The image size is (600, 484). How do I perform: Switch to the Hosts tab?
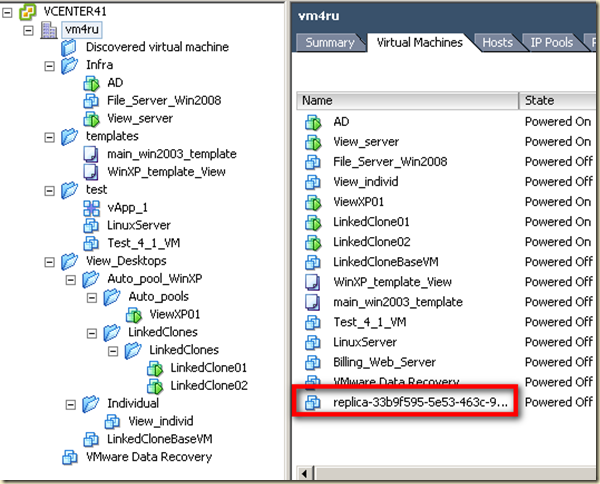pos(497,42)
